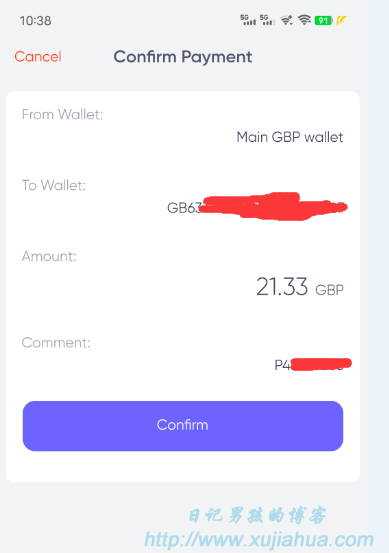Tap the 10:38 clock display
Screen dimensions: 389x553
point(35,21)
